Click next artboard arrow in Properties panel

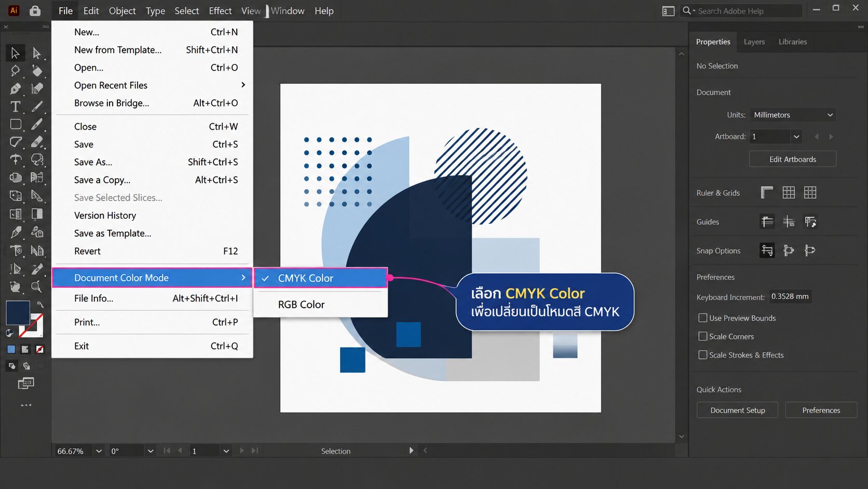pos(831,137)
